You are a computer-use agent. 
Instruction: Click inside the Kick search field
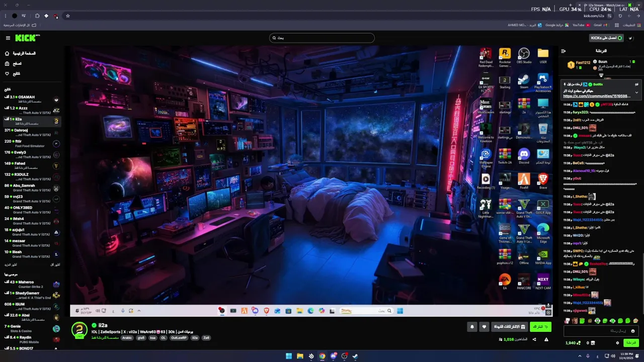(x=322, y=38)
